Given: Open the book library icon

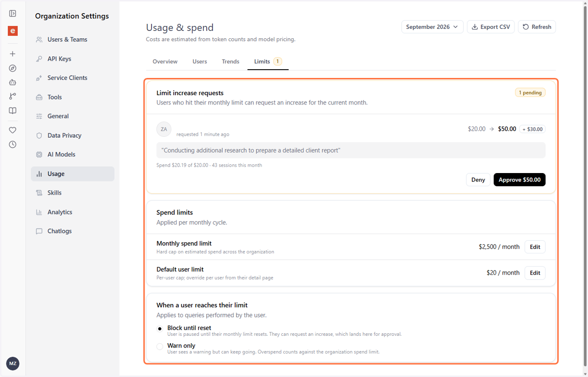Looking at the screenshot, I should click(13, 111).
